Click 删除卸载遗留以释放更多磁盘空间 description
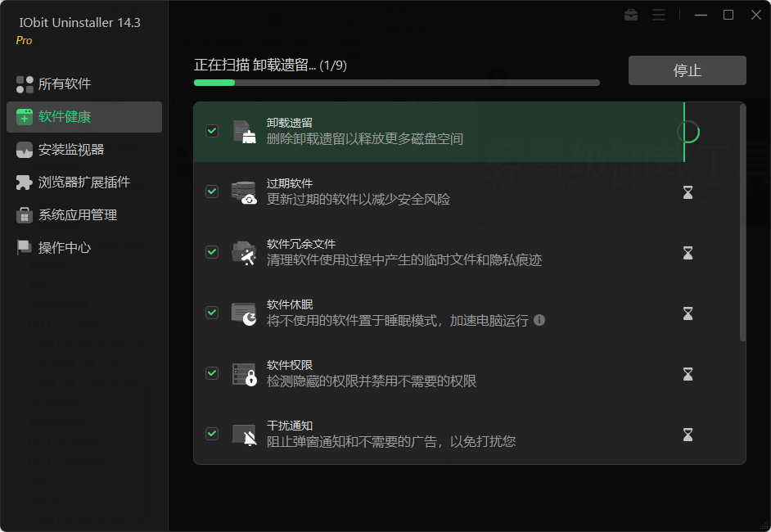Viewport: 771px width, 532px height. pyautogui.click(x=365, y=138)
